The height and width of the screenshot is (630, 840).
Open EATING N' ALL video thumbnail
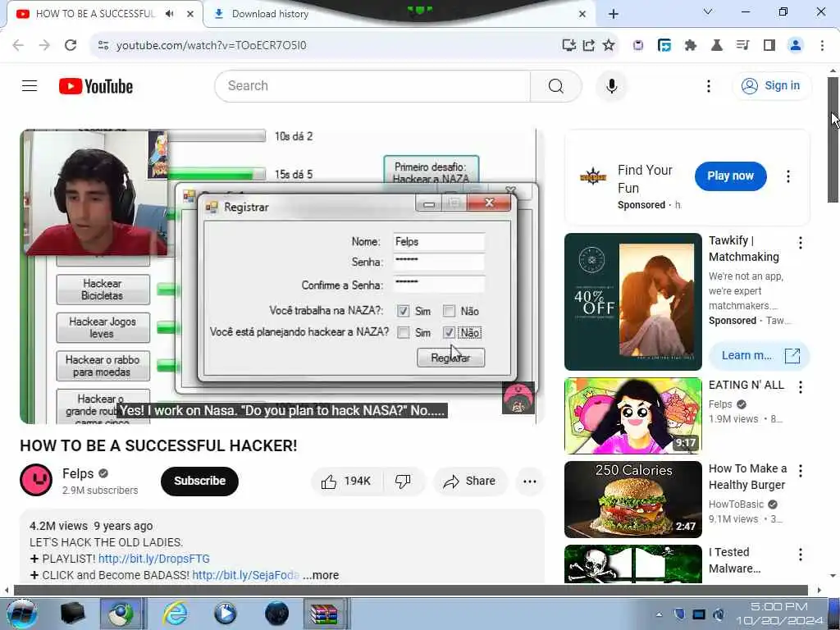632,416
